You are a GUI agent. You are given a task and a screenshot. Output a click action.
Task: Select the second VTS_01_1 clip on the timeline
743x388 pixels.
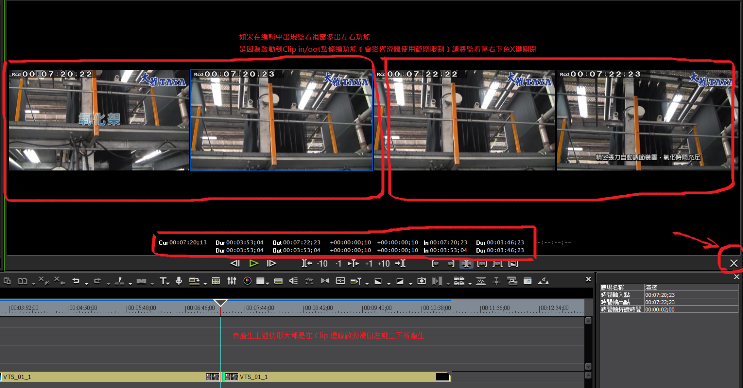coord(336,377)
